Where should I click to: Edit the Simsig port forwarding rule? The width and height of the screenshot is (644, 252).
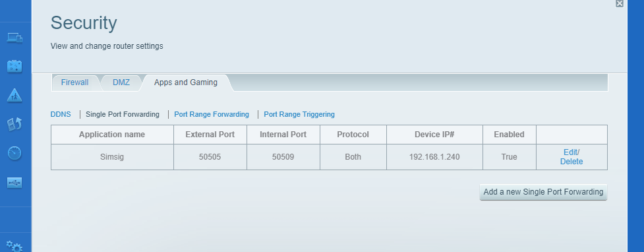click(x=570, y=152)
